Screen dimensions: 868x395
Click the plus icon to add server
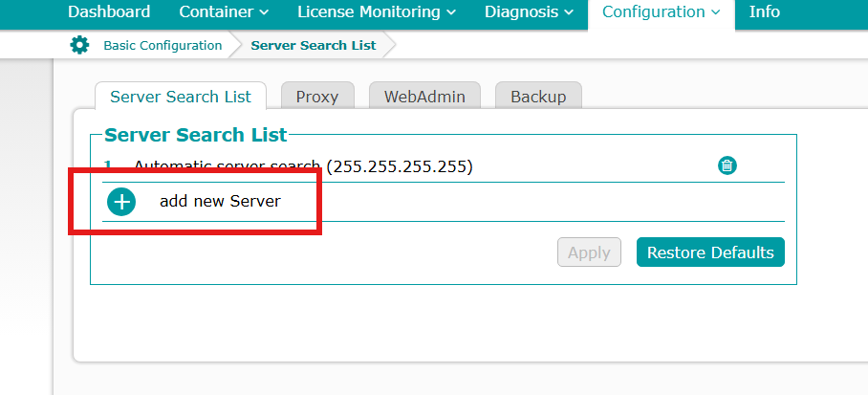(x=121, y=202)
